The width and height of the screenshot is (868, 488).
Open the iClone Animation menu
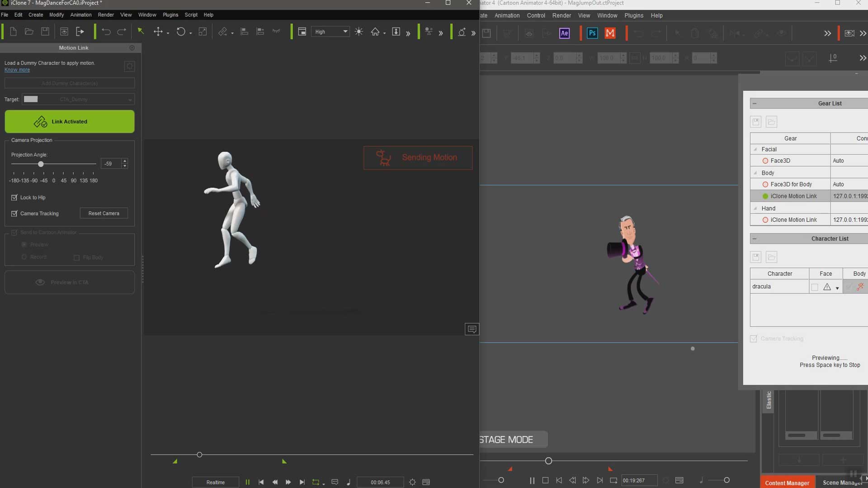coord(81,15)
